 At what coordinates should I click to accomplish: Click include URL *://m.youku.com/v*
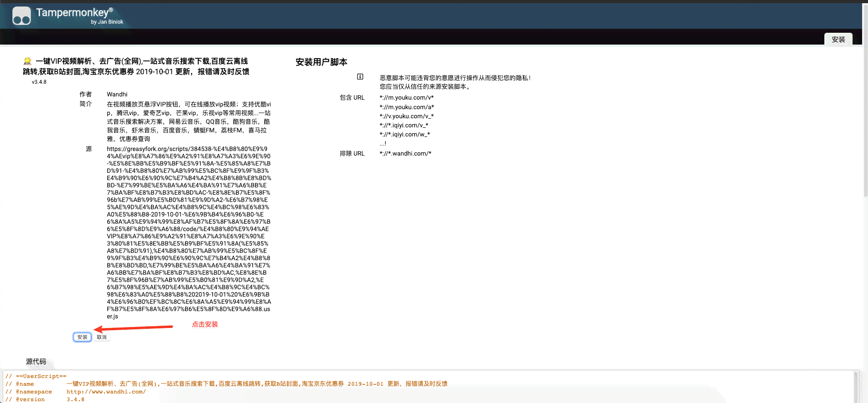406,97
